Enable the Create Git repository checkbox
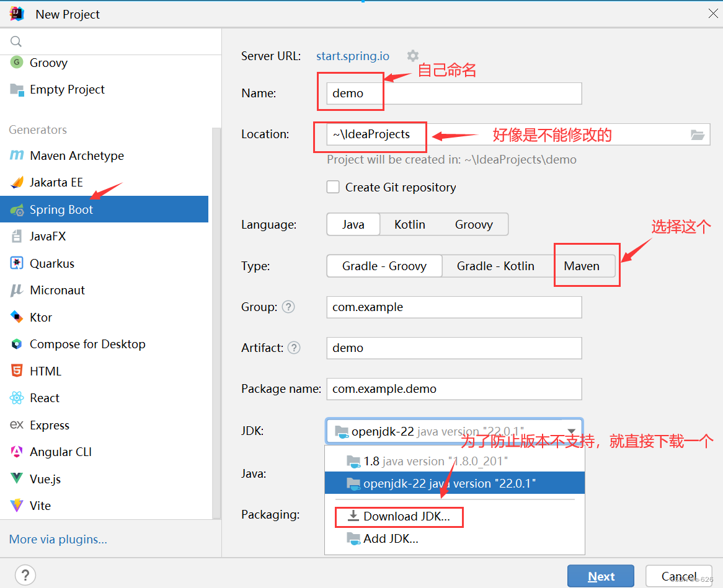723x588 pixels. coord(333,186)
